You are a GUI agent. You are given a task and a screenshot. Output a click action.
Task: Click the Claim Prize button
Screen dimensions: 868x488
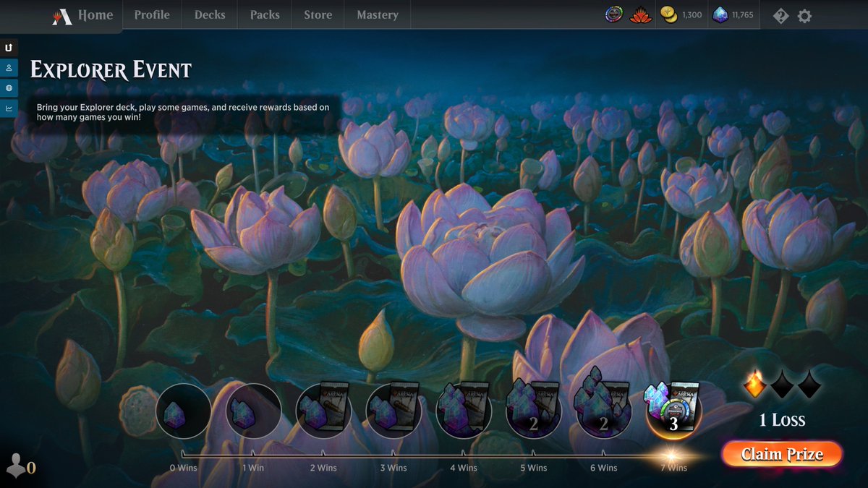click(x=782, y=454)
